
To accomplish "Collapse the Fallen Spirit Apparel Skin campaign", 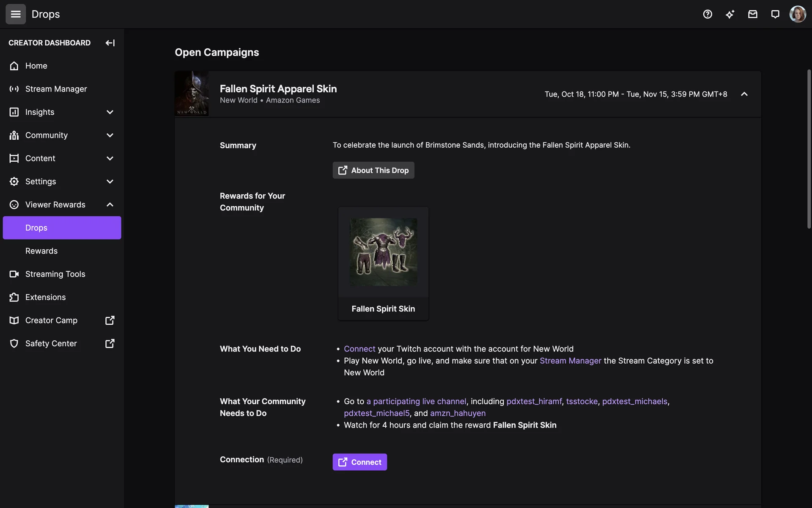I will tap(744, 94).
